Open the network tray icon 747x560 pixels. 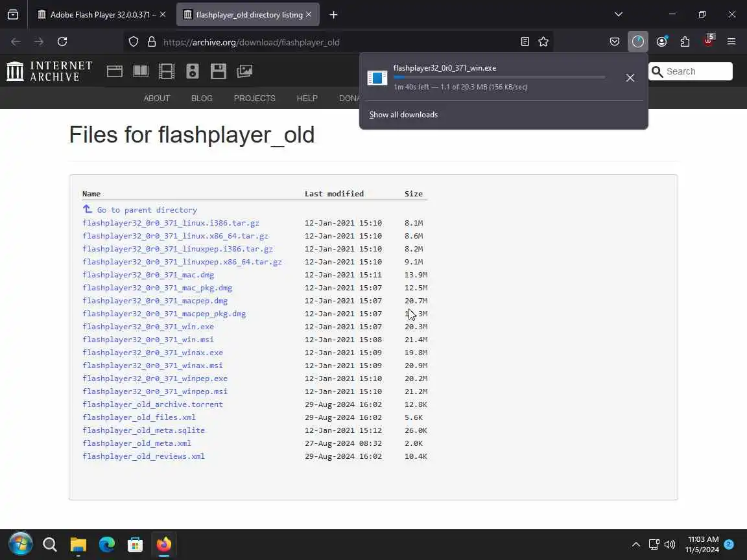pos(654,544)
